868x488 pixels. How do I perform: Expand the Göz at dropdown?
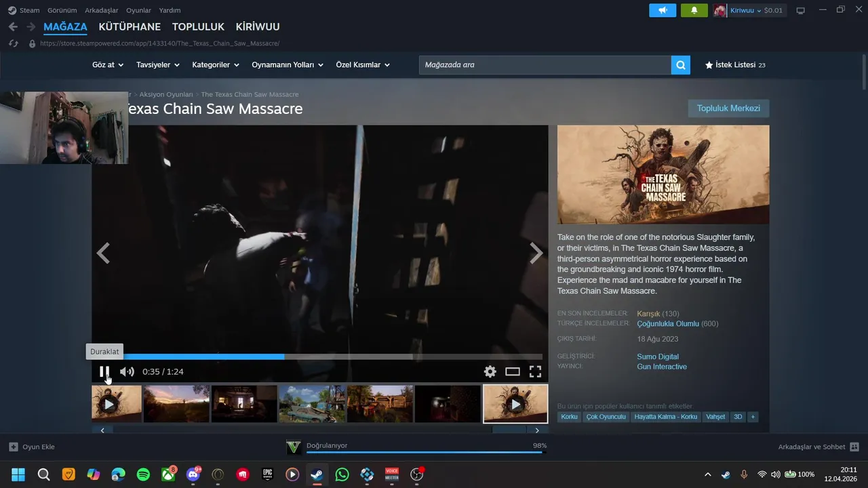(x=108, y=65)
